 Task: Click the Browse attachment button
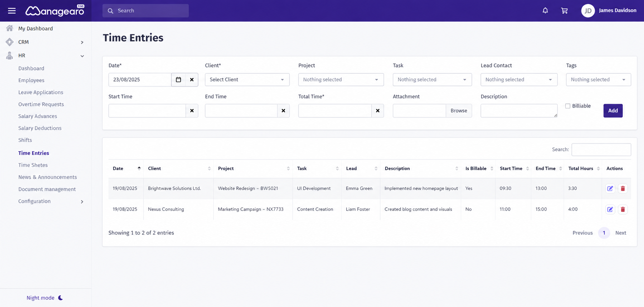click(459, 111)
